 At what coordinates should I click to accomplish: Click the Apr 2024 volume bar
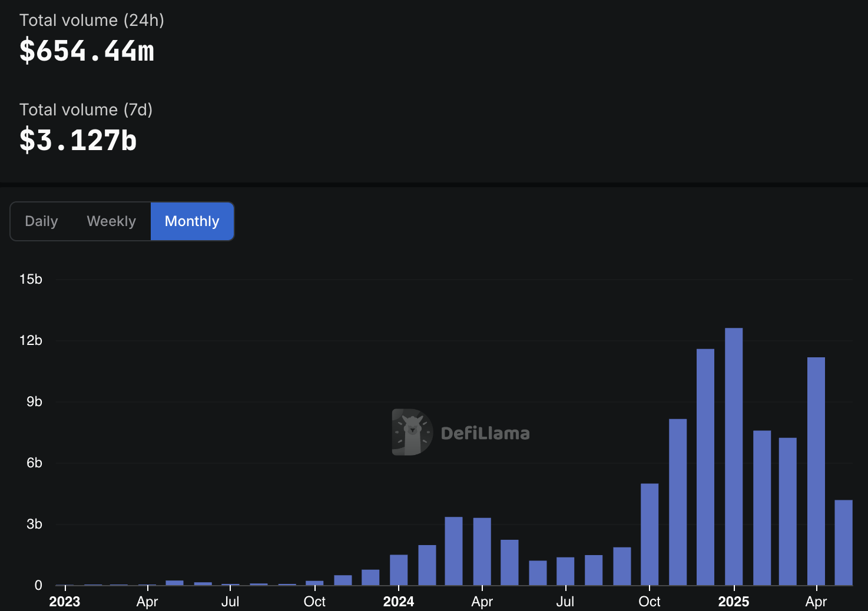[x=482, y=552]
